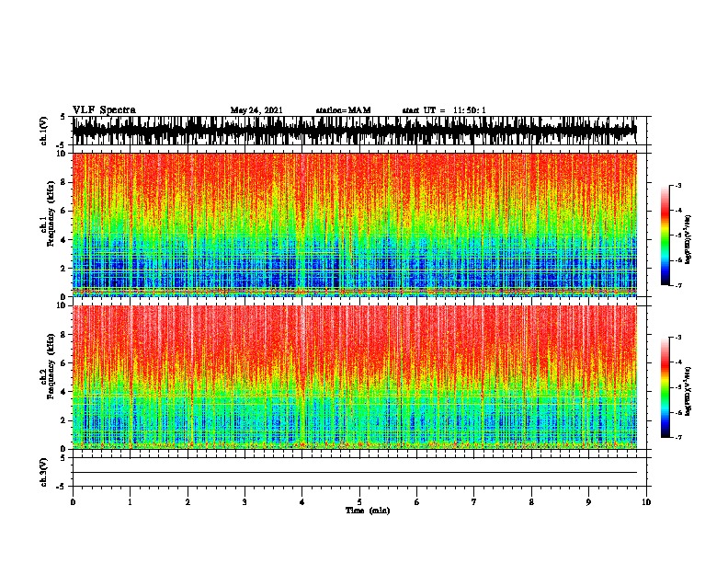
Task: Click the "-3" label on ch.2 colorbar
Action: coord(678,338)
